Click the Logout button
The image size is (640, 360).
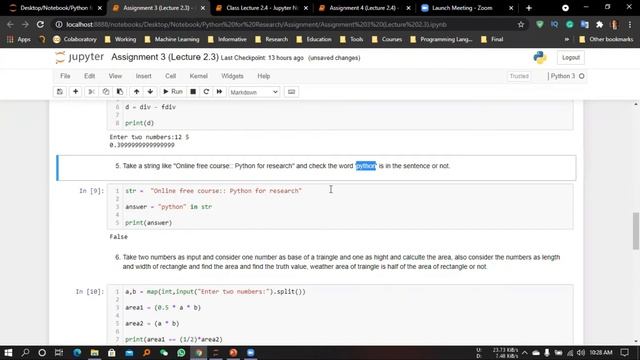tap(571, 58)
